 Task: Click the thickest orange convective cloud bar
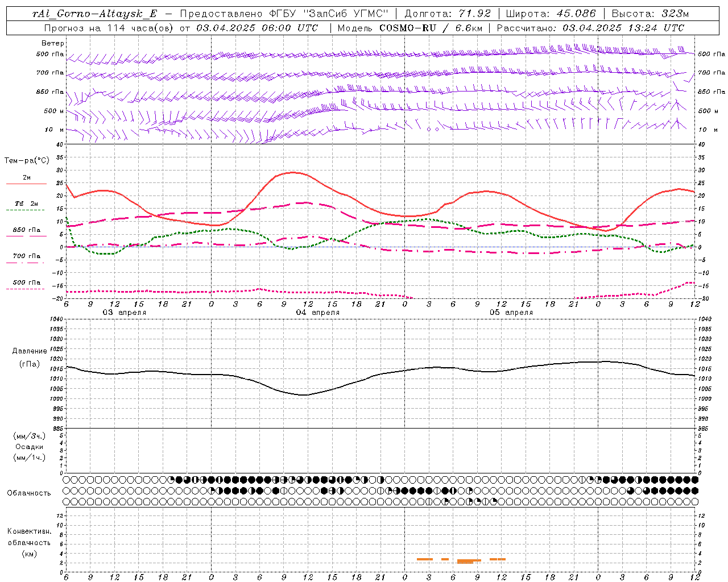[x=465, y=561]
